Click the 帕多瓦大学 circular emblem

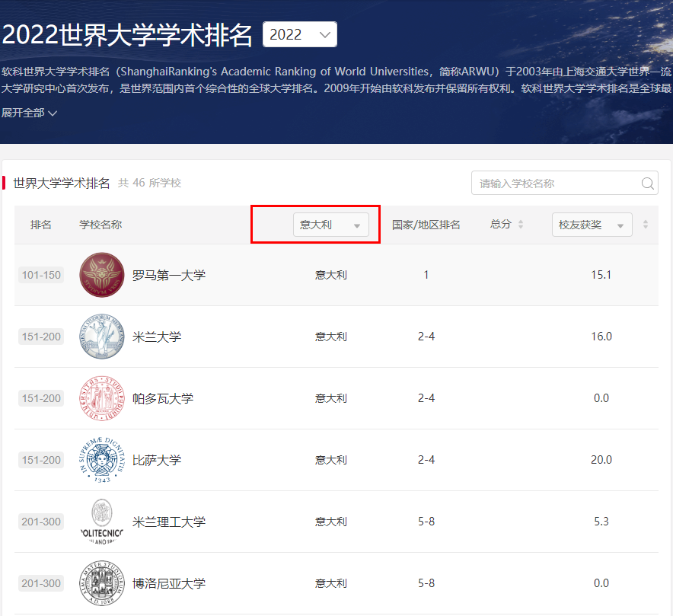click(x=101, y=398)
